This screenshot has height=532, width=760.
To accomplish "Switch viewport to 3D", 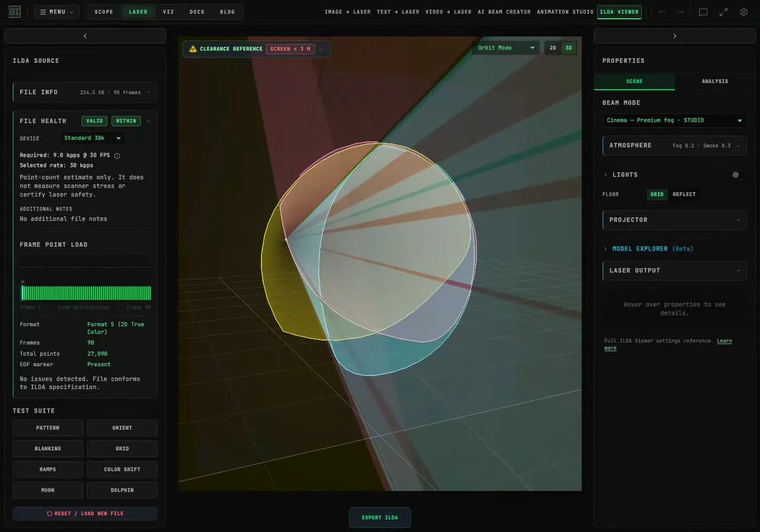I will [568, 48].
